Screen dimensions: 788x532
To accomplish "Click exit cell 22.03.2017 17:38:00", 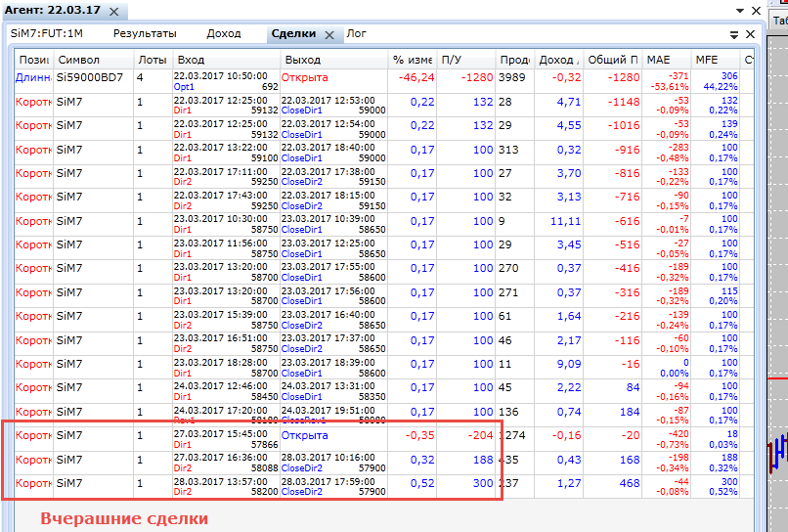I will tap(333, 176).
